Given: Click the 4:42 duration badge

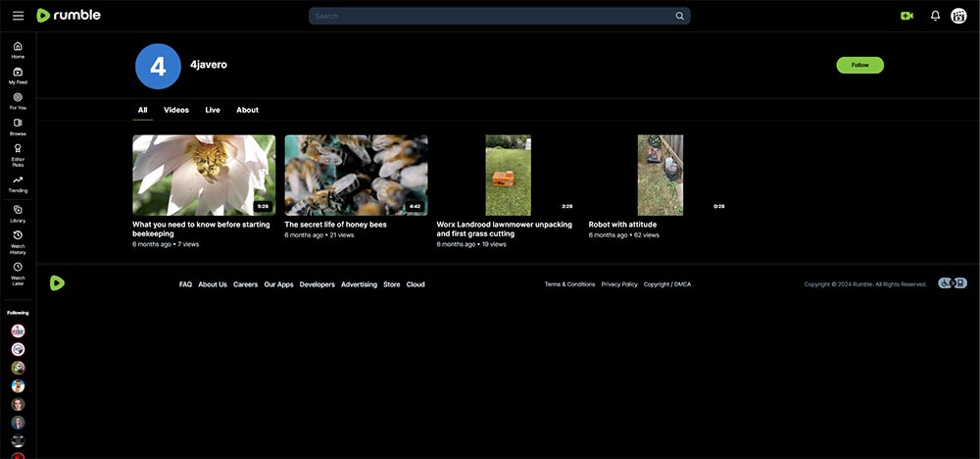Looking at the screenshot, I should pos(415,206).
